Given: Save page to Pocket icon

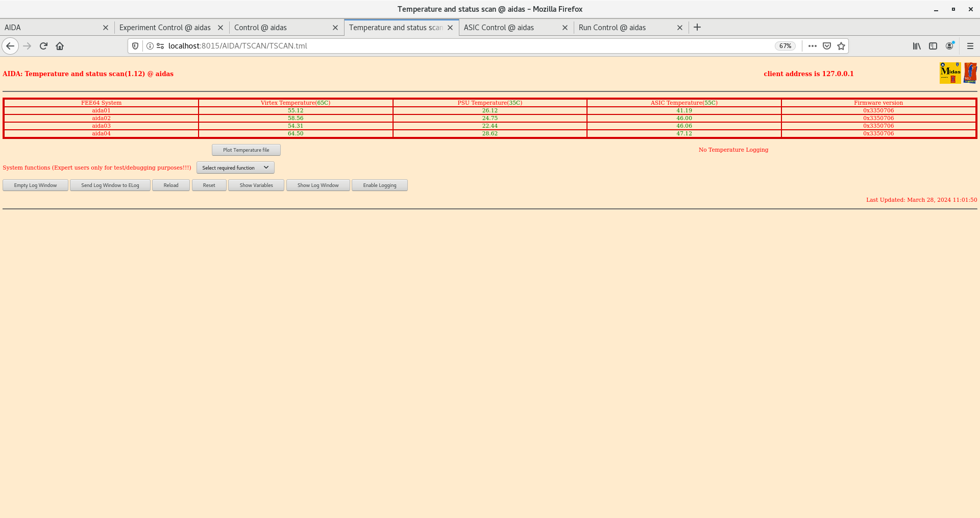Looking at the screenshot, I should pyautogui.click(x=827, y=46).
